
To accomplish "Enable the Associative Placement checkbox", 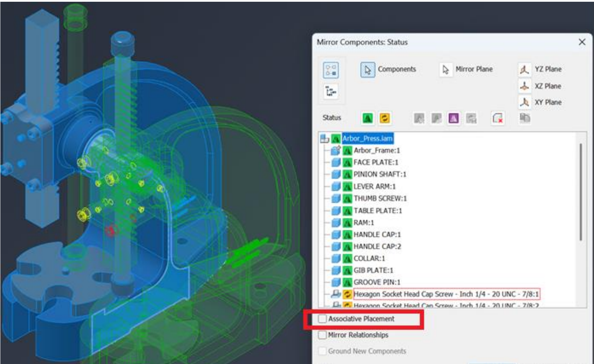I will [x=323, y=319].
